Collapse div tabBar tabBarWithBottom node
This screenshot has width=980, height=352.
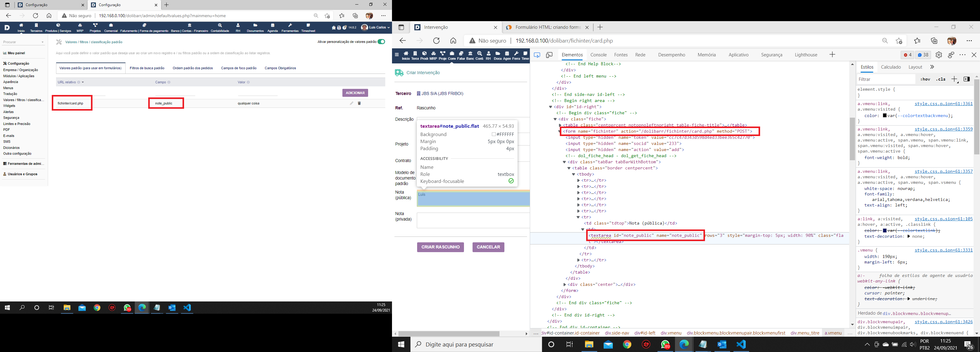564,162
